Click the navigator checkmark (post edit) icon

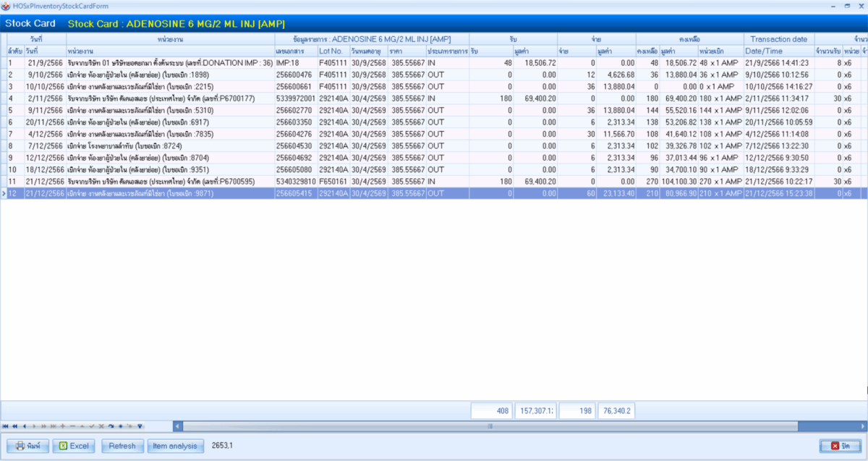91,426
